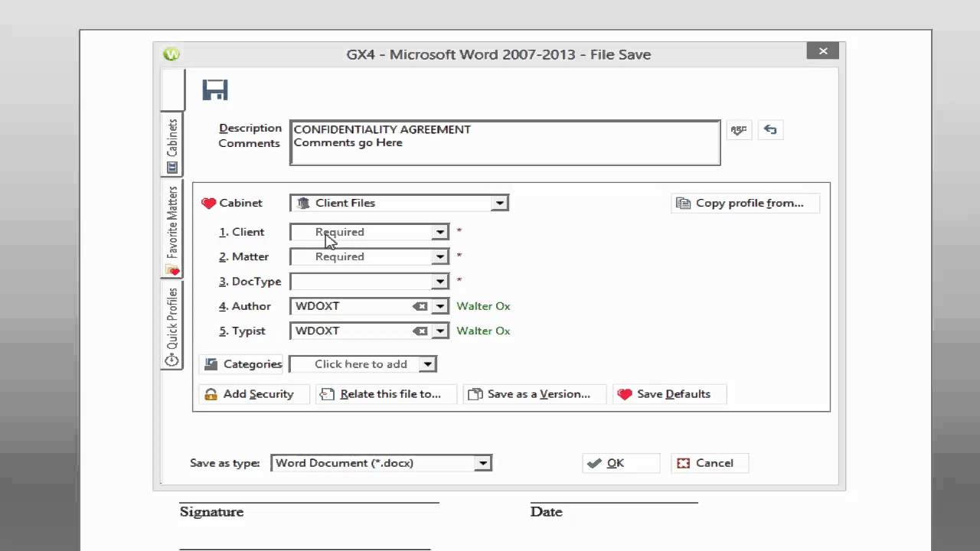Click the floppy disk save icon

pyautogui.click(x=215, y=90)
